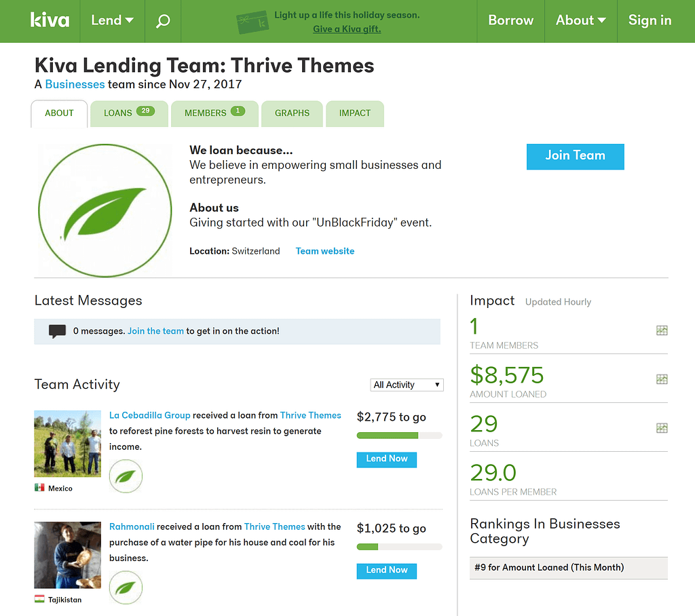
Task: Open the All Activity filter dropdown
Action: point(407,385)
